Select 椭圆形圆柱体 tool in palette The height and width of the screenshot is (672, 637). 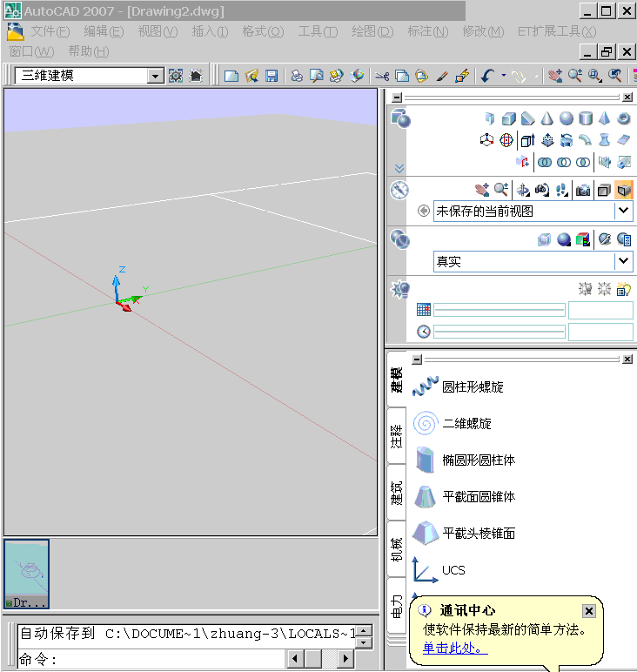tap(464, 460)
